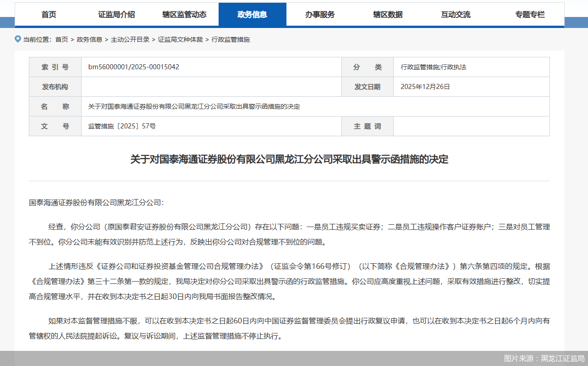
Task: Open the 辖区监管动态 section
Action: (x=184, y=14)
